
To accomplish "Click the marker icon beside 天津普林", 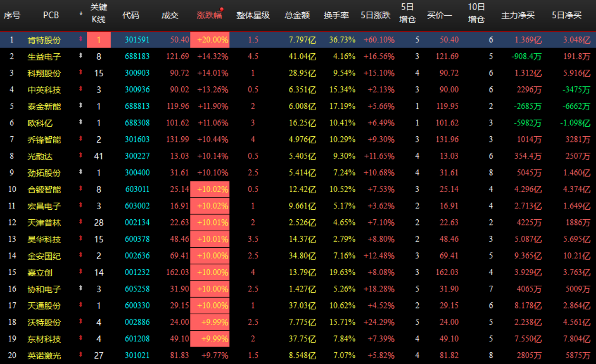I will 81,223.
